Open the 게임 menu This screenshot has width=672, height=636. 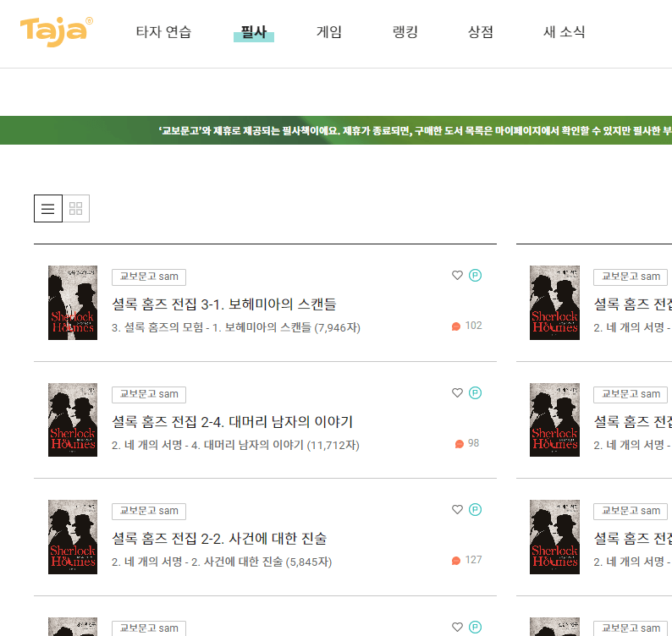pos(329,31)
